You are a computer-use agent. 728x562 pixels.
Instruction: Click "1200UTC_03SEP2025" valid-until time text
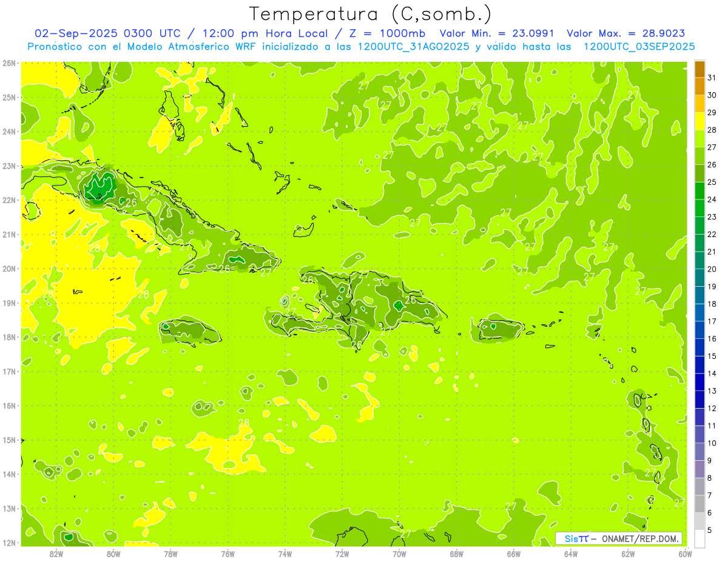tap(639, 47)
